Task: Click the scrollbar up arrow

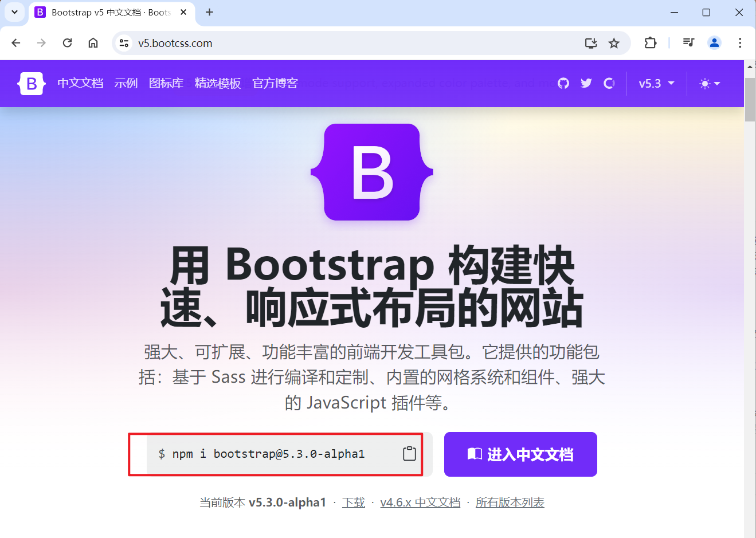Action: point(750,67)
